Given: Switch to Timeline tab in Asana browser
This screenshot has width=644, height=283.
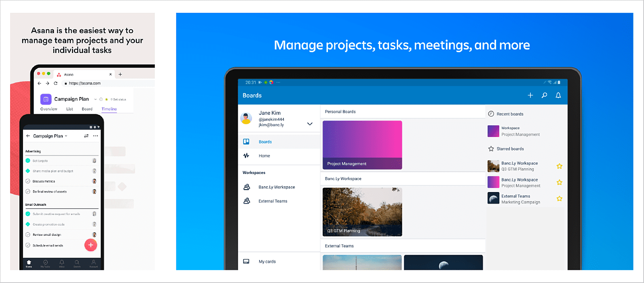Looking at the screenshot, I should [x=109, y=109].
